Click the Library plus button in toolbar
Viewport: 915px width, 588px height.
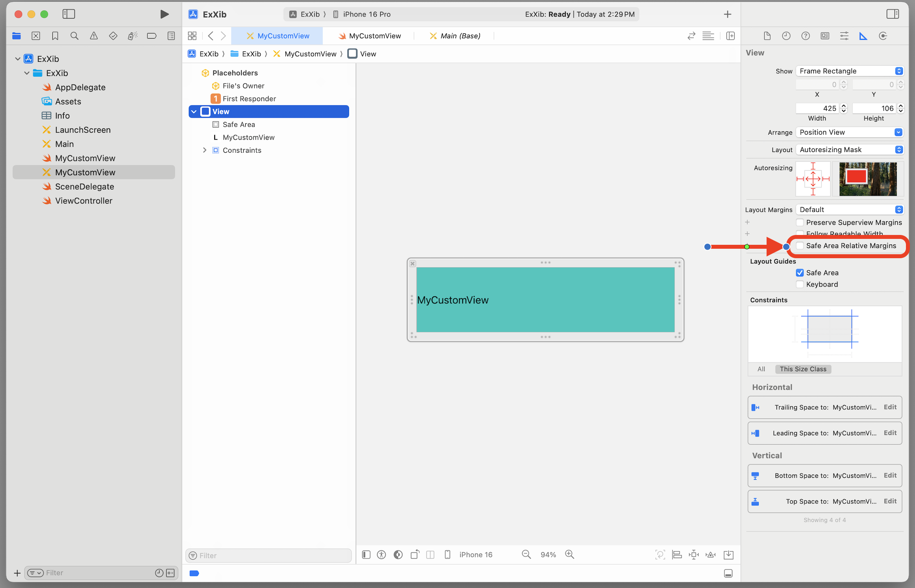[x=727, y=15]
